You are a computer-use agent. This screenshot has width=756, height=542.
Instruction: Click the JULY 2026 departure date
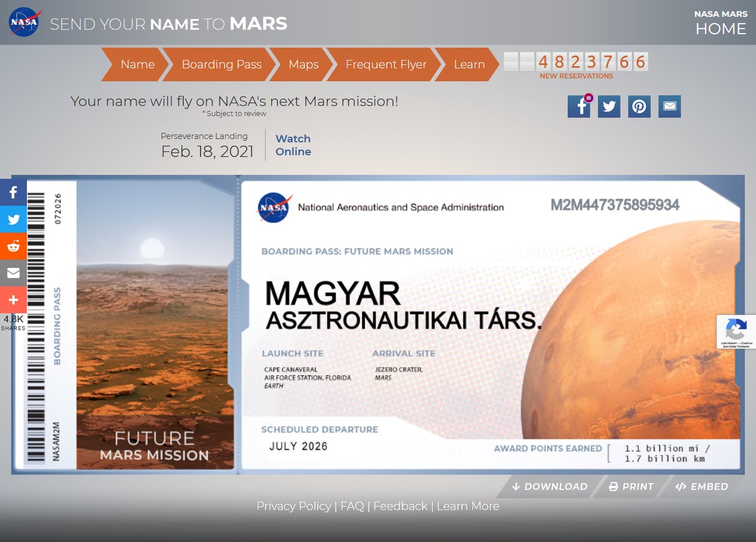point(298,446)
